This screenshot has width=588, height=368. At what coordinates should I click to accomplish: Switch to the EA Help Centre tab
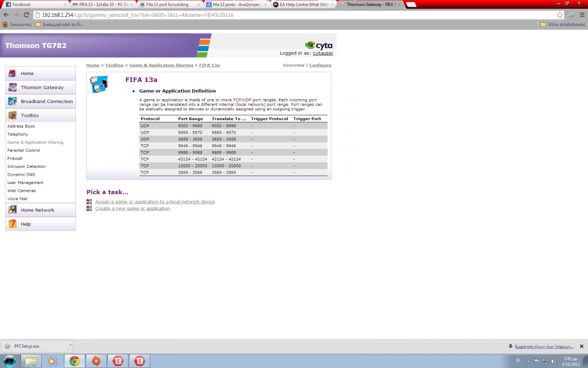point(303,4)
